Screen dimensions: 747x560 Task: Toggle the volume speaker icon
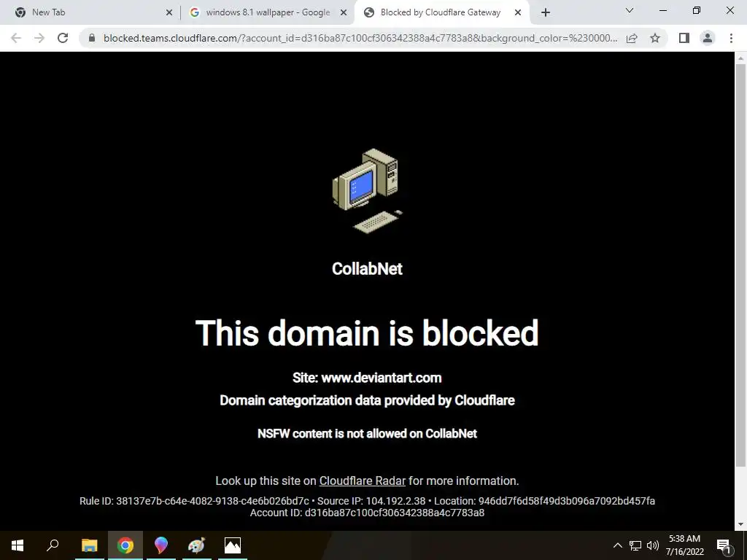click(x=653, y=545)
